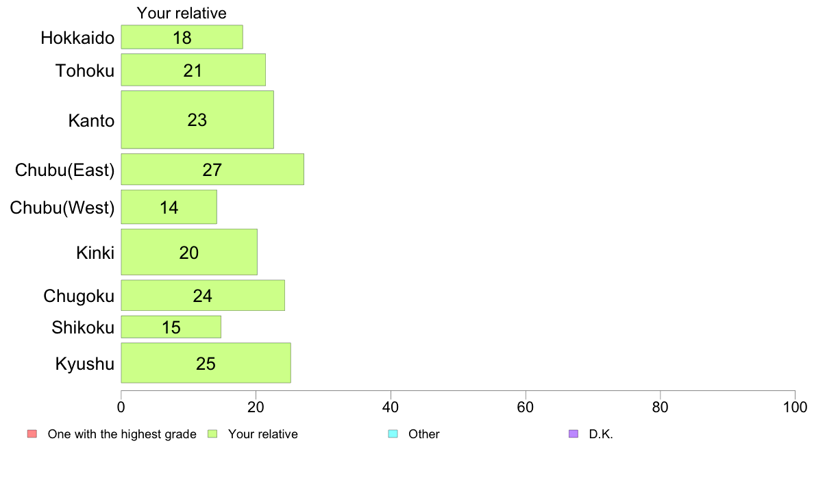The image size is (814, 504).
Task: Select the Kyushu bar showing 25
Action: point(206,363)
